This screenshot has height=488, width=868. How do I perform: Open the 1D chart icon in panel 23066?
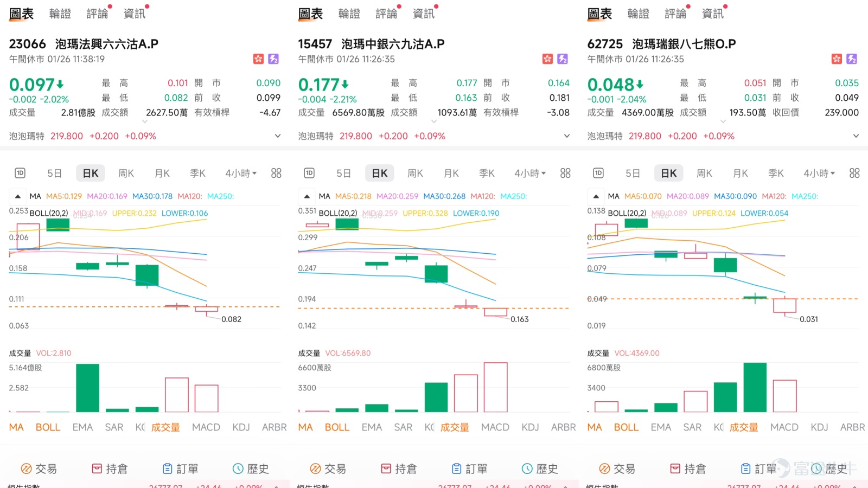[x=20, y=173]
